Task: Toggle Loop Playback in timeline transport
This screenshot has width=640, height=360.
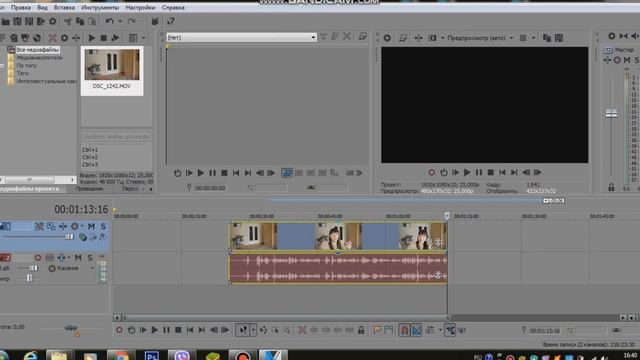Action: pos(131,330)
